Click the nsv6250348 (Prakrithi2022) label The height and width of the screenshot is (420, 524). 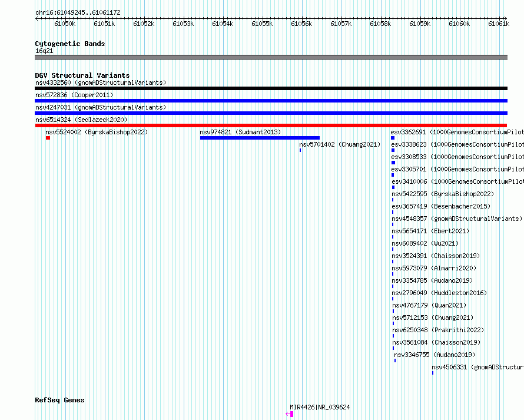point(438,330)
